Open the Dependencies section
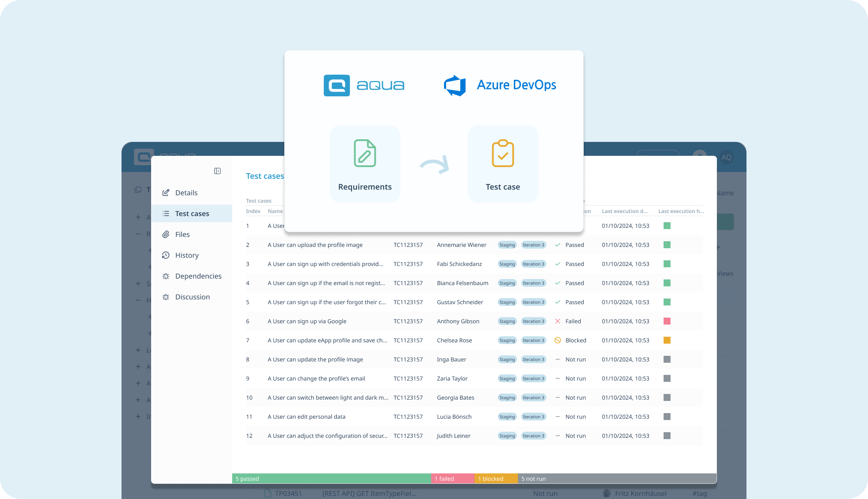The width and height of the screenshot is (868, 499). 198,276
